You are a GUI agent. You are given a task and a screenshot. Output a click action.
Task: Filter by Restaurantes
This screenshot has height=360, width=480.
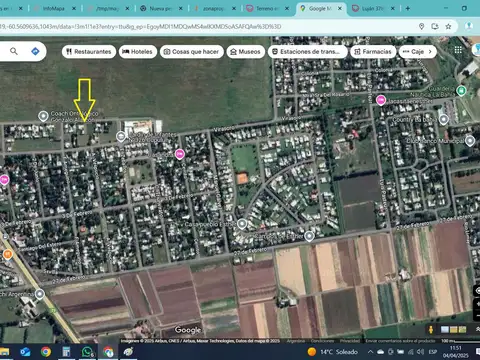coord(89,52)
